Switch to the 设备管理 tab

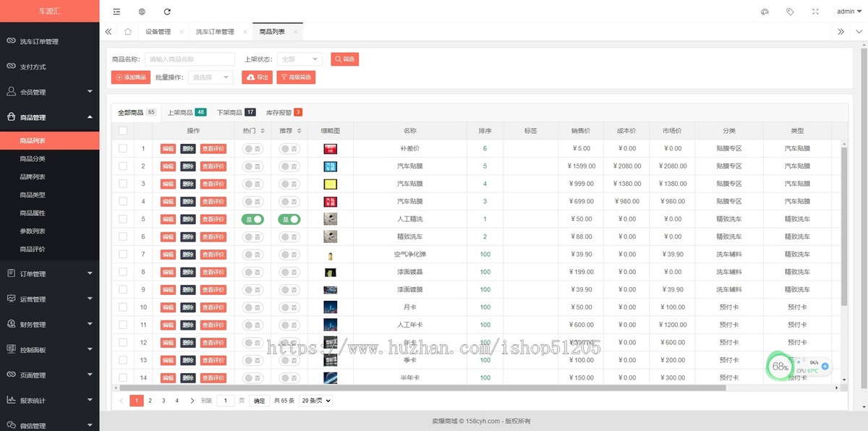158,32
